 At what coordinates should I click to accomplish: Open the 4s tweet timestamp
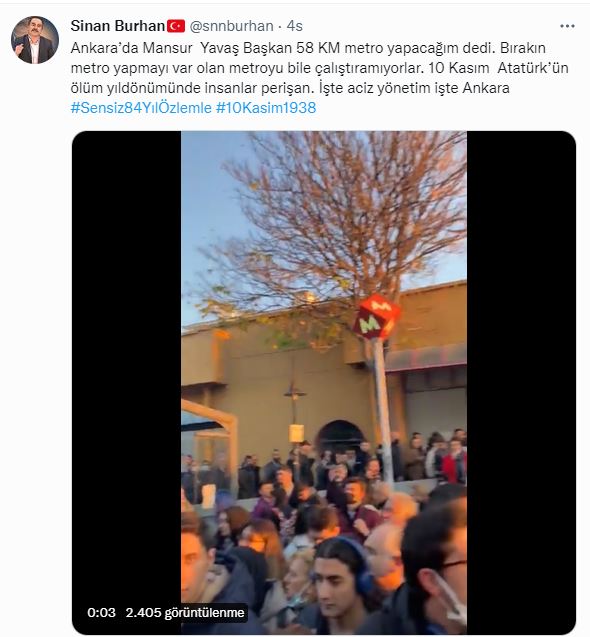(x=295, y=26)
